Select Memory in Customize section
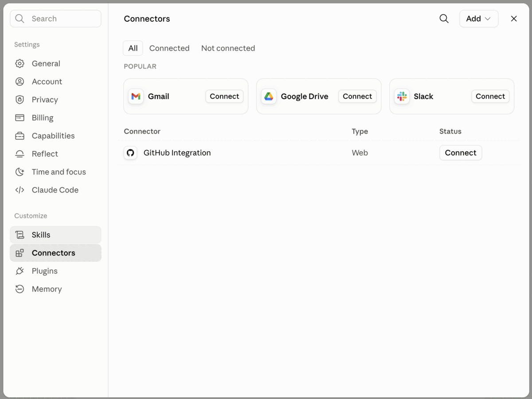This screenshot has width=532, height=399. [55, 289]
